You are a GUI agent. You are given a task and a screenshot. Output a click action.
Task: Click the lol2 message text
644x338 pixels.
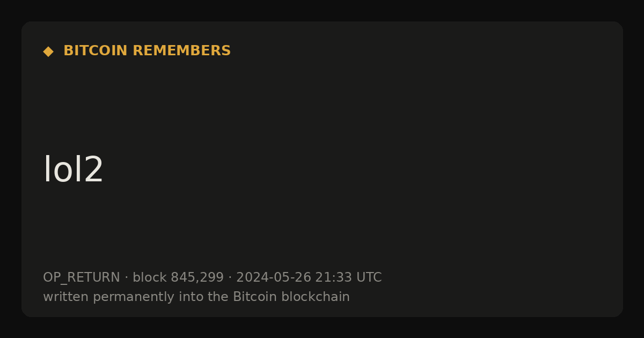[73, 170]
